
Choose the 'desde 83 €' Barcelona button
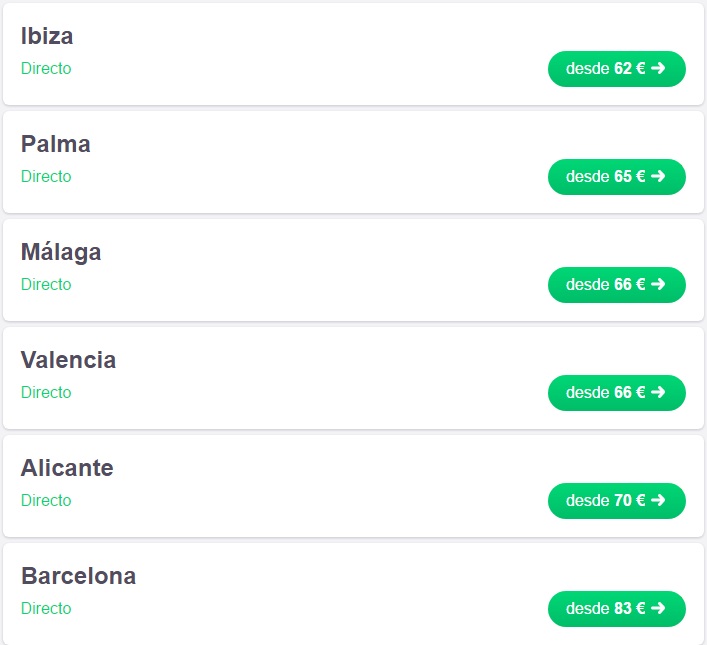pyautogui.click(x=617, y=608)
